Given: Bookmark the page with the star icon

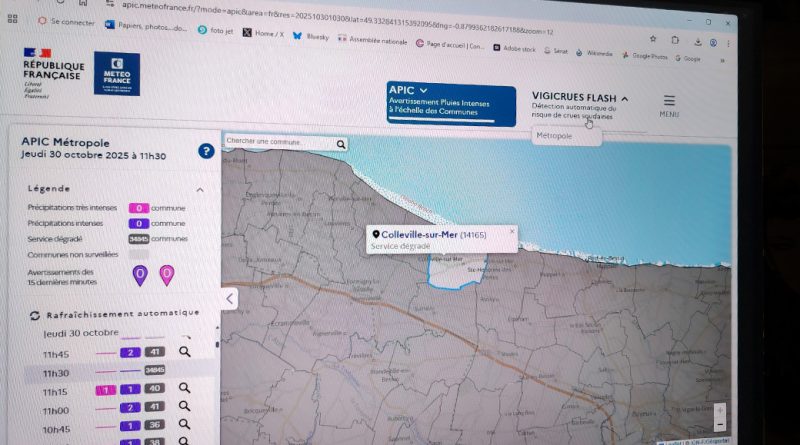Looking at the screenshot, I should tap(653, 39).
